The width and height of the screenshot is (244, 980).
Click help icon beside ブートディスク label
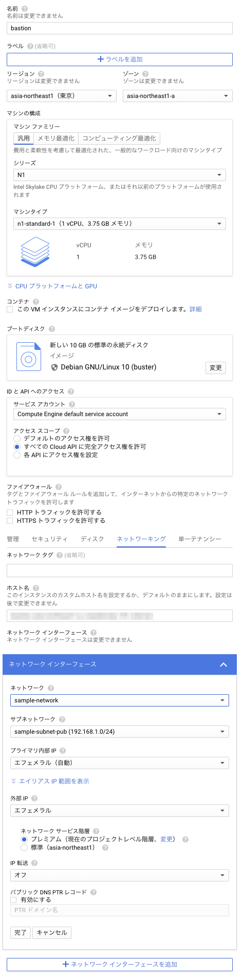click(52, 329)
